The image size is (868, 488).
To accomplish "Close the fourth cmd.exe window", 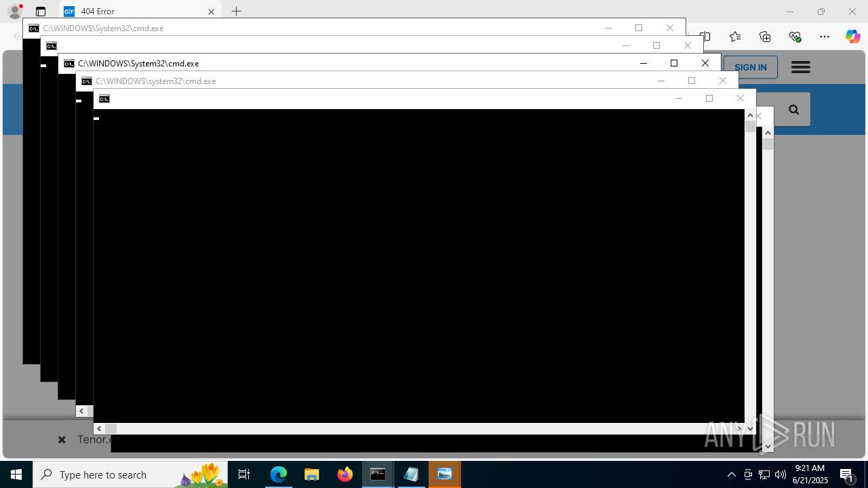I will coord(723,81).
